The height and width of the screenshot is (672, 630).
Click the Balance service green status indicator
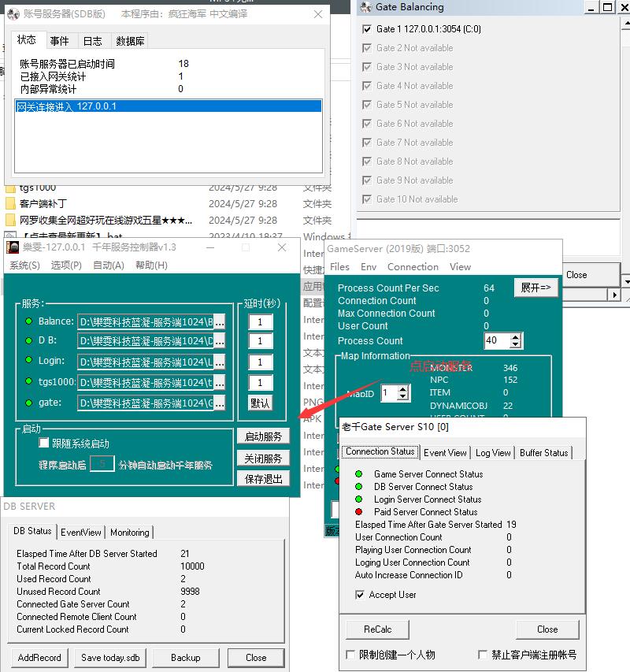pyautogui.click(x=28, y=321)
